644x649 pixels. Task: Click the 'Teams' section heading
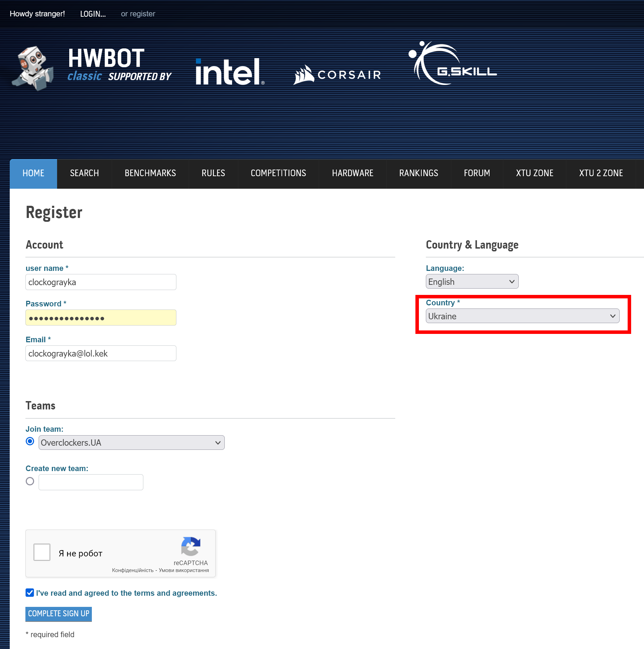coord(40,406)
